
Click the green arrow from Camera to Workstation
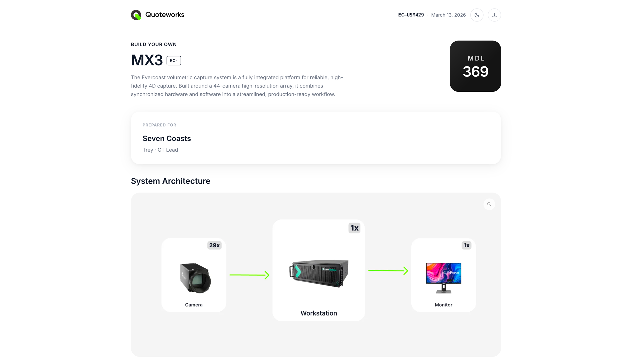(x=249, y=275)
